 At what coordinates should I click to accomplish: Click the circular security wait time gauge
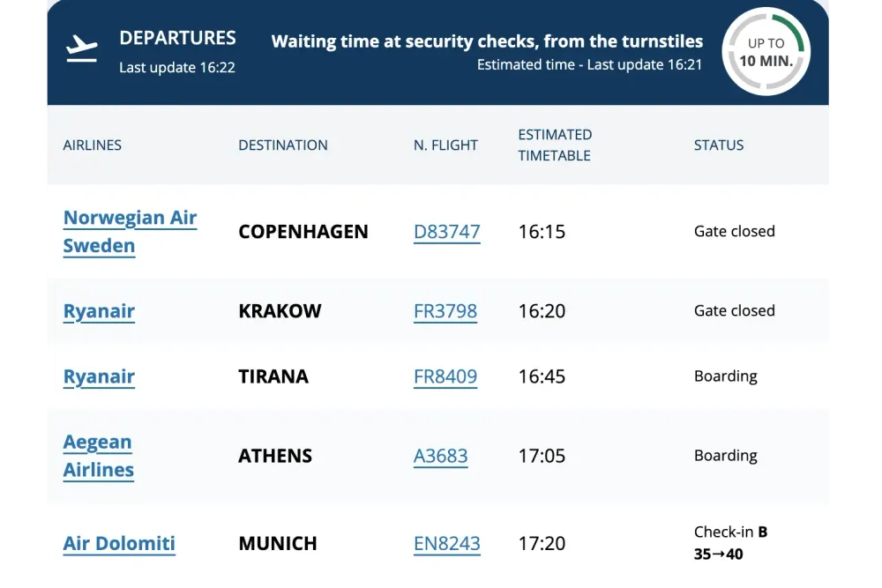[766, 51]
